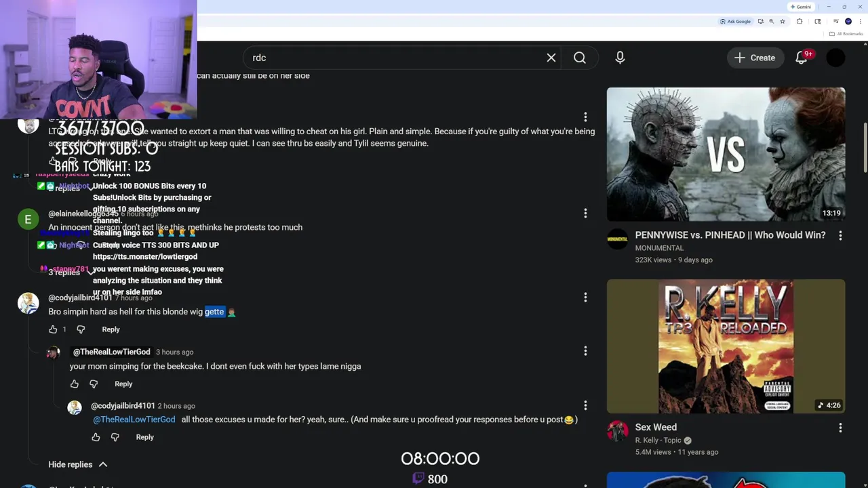Open codyjailbird4101's avatar on the 'Bro simpin hard' comment
Screen dimensions: 868x488
click(28, 303)
